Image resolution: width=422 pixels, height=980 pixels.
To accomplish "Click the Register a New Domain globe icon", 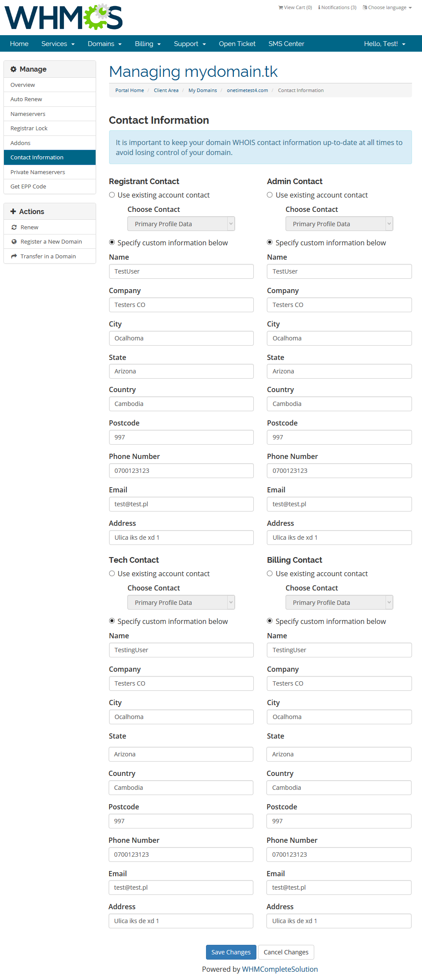I will coord(14,242).
